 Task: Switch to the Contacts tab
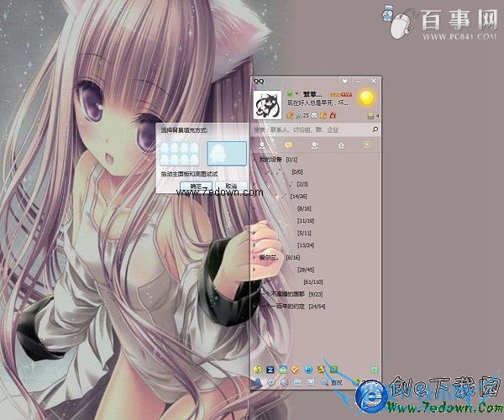[x=262, y=145]
